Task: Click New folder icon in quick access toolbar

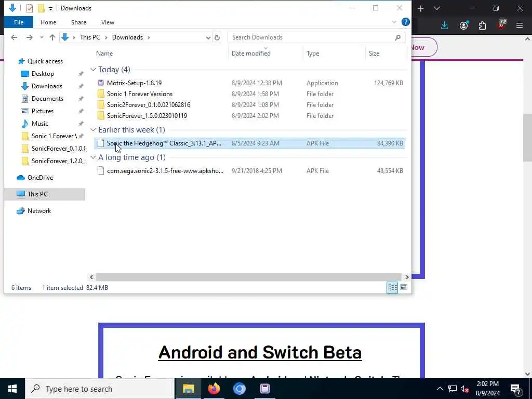Action: point(41,8)
